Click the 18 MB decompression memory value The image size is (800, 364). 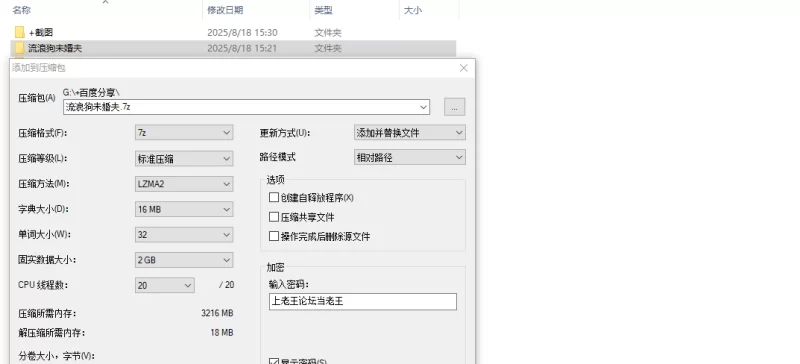222,333
